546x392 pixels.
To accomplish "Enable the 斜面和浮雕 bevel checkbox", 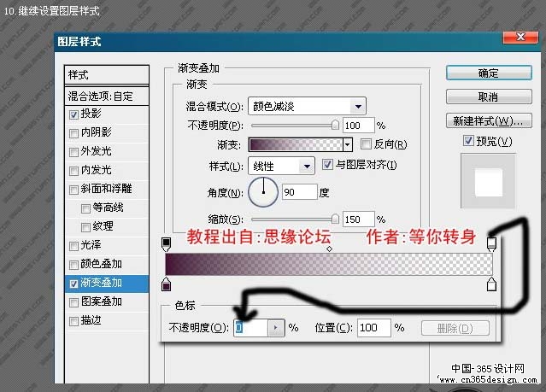I will [x=73, y=190].
